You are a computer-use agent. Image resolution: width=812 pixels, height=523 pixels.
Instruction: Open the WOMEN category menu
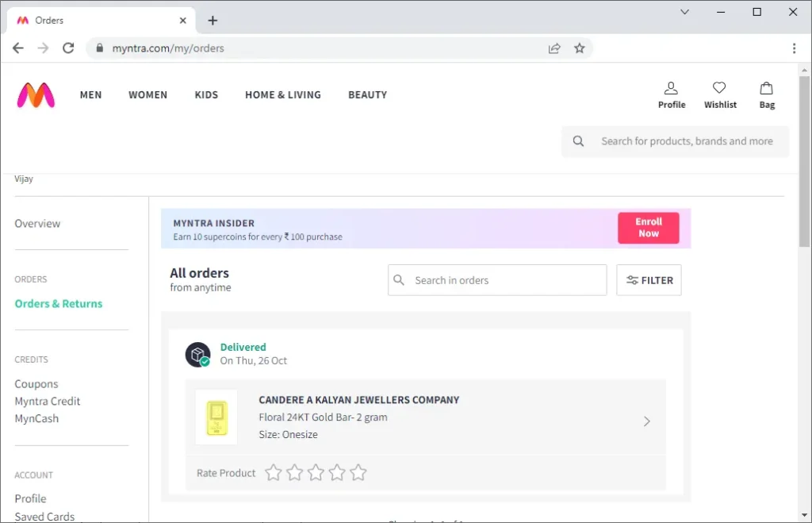(x=148, y=95)
